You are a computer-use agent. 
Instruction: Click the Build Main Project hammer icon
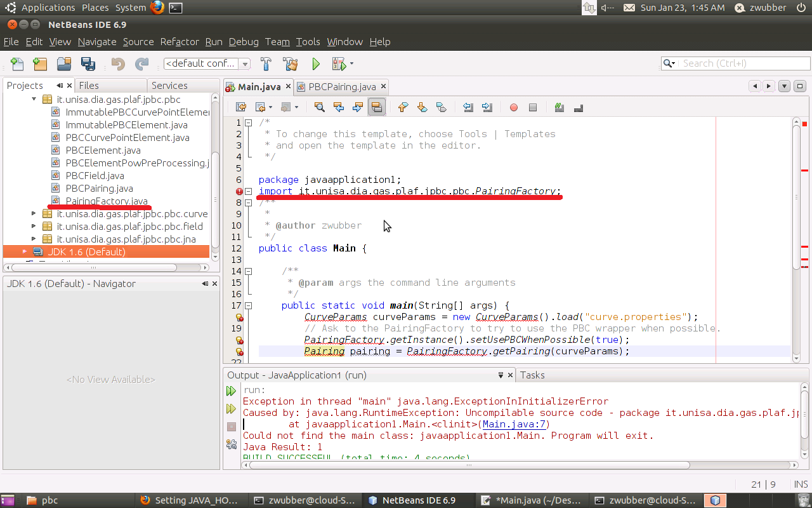pos(266,63)
